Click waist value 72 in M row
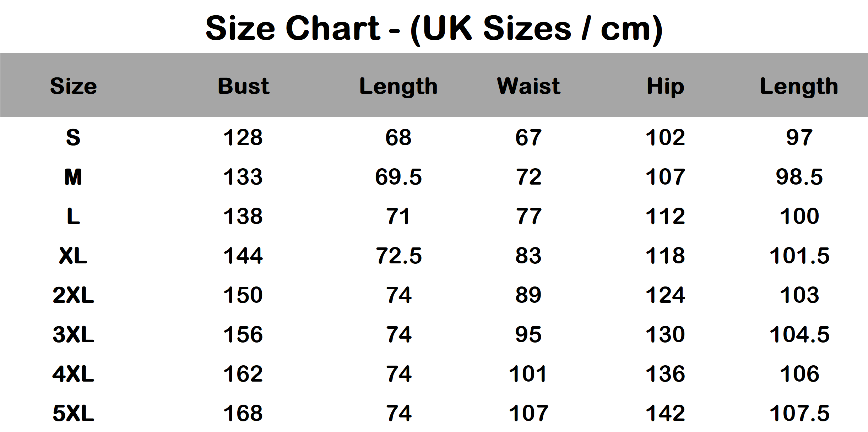The image size is (868, 432). click(528, 177)
